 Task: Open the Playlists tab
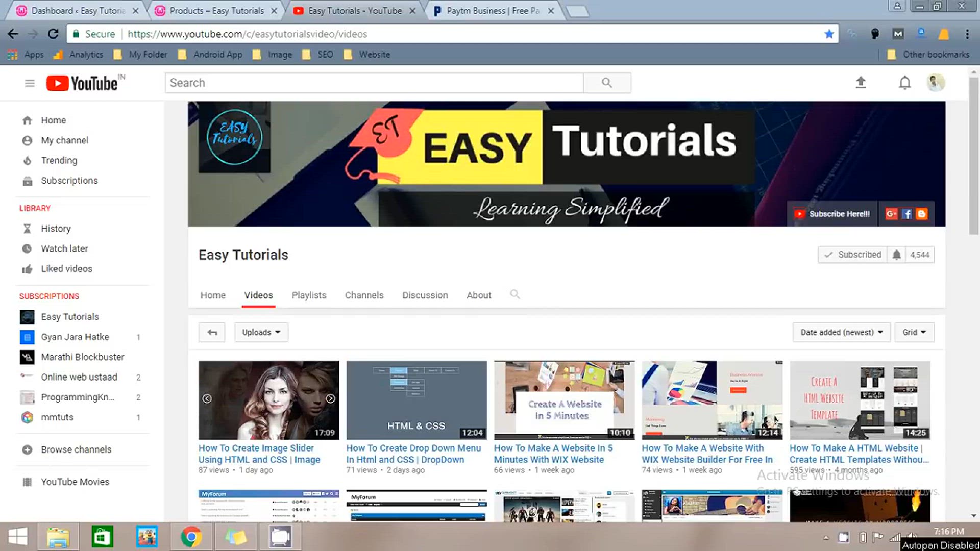coord(309,295)
